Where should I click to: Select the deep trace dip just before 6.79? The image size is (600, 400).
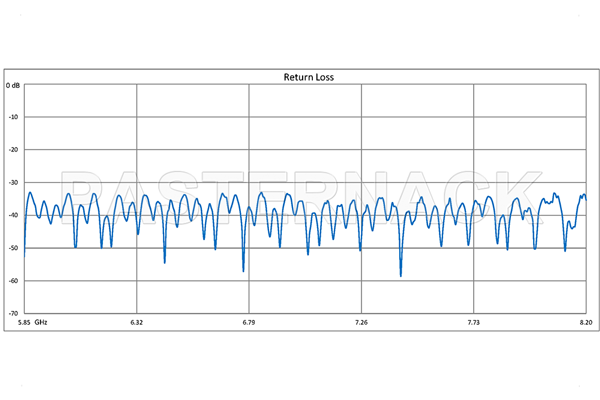tap(243, 269)
